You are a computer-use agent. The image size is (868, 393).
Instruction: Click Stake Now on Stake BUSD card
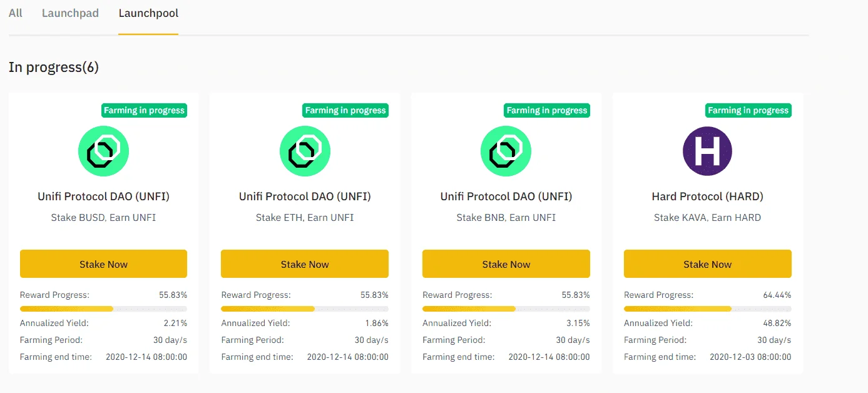point(103,264)
